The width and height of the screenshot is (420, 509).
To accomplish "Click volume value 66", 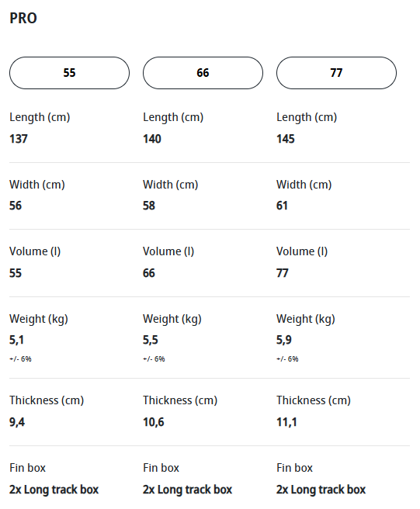I will [149, 273].
